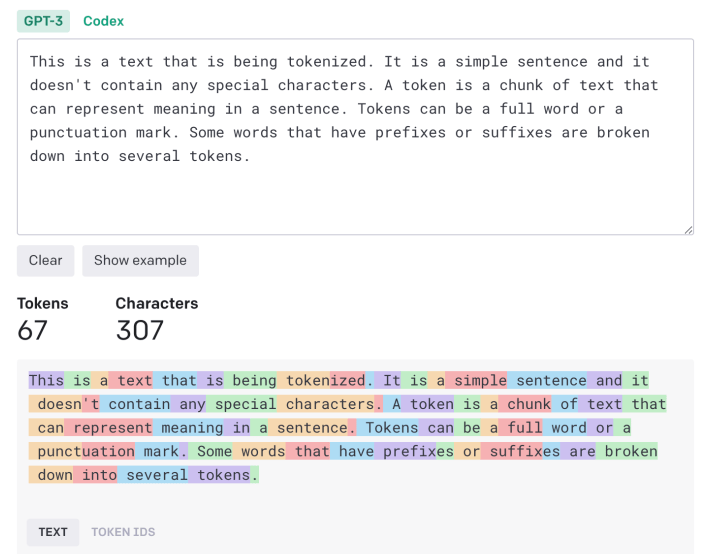This screenshot has height=554, width=703.
Task: Click the Characters heading label
Action: point(157,303)
